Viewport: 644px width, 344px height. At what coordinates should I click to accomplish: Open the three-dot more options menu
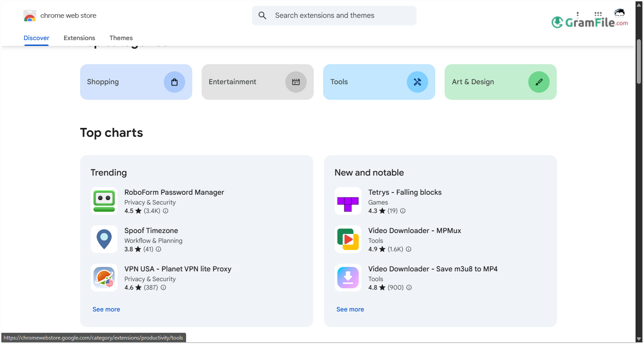(x=578, y=14)
